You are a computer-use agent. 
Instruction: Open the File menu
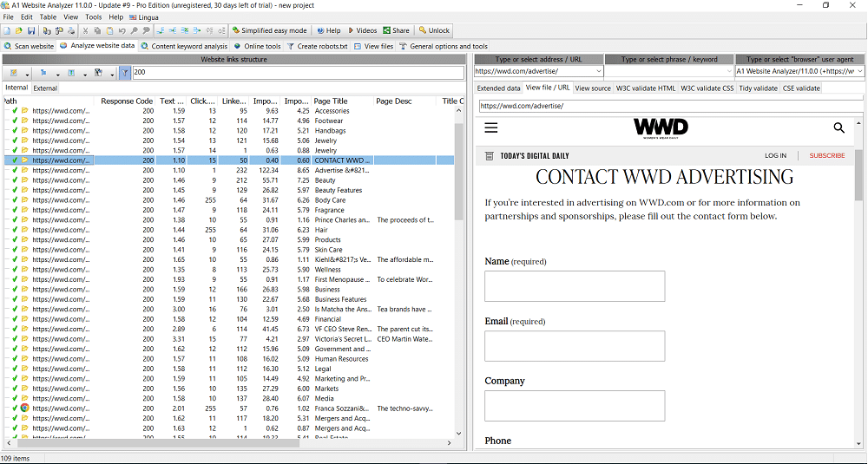click(9, 17)
